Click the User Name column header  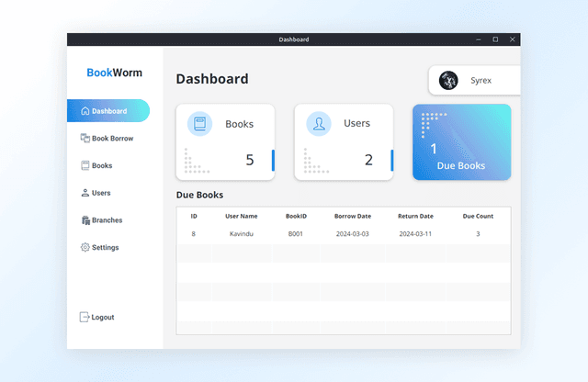(x=241, y=217)
